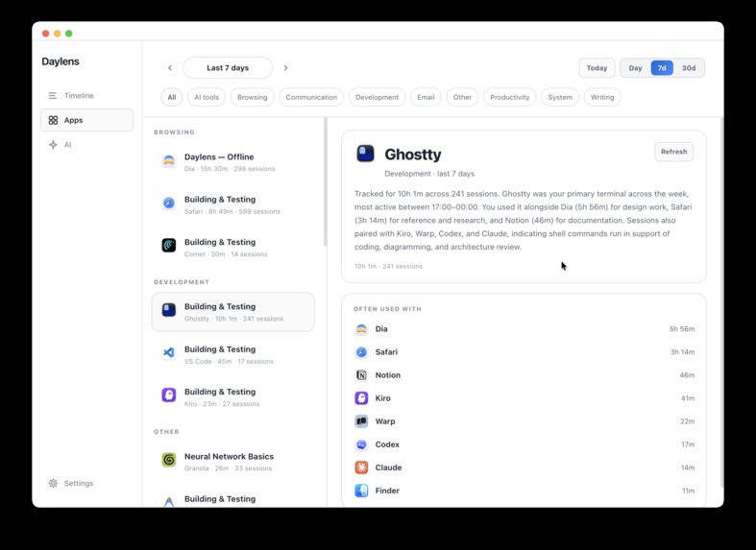Click Finder icon in Often Used With
Image resolution: width=756 pixels, height=550 pixels.
pyautogui.click(x=361, y=490)
